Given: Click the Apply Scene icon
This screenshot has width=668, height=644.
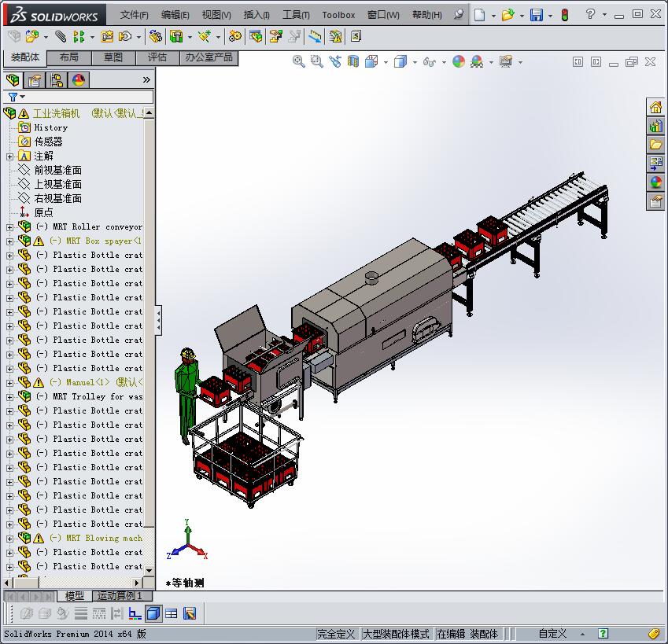Looking at the screenshot, I should (x=477, y=62).
